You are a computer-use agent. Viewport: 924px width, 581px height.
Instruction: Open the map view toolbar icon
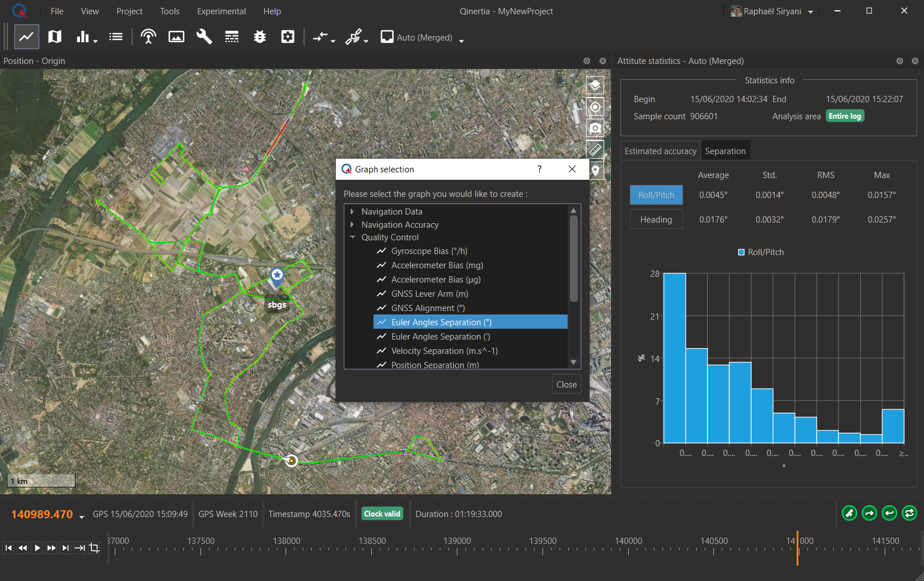(x=55, y=37)
